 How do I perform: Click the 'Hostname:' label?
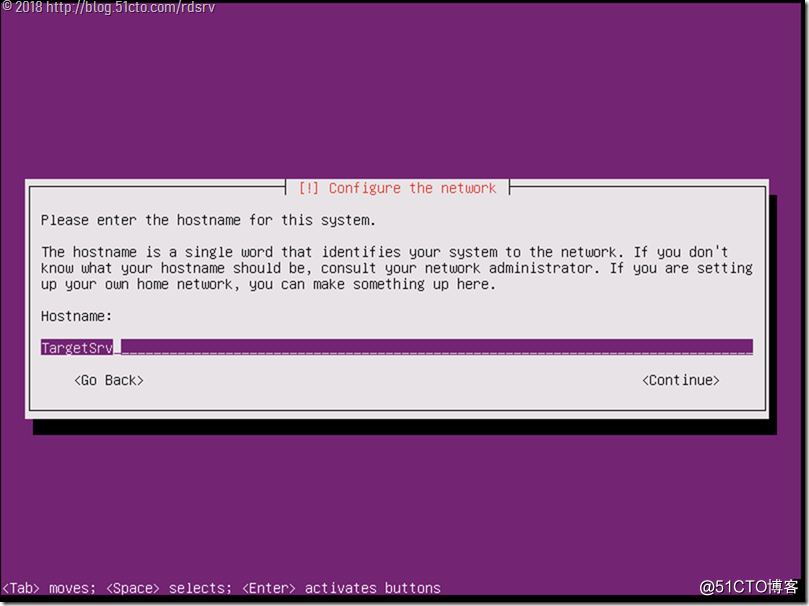coord(76,316)
